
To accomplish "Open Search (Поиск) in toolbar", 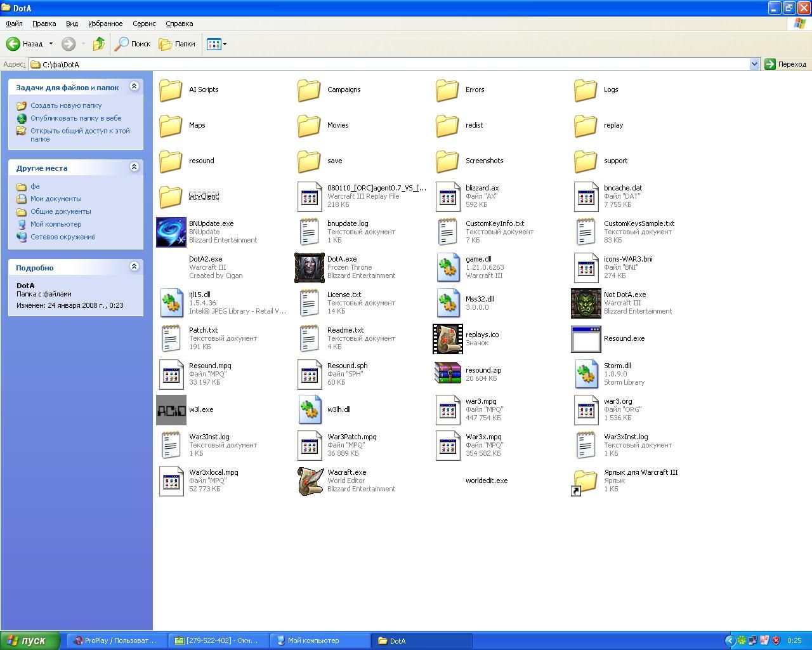I will (133, 44).
